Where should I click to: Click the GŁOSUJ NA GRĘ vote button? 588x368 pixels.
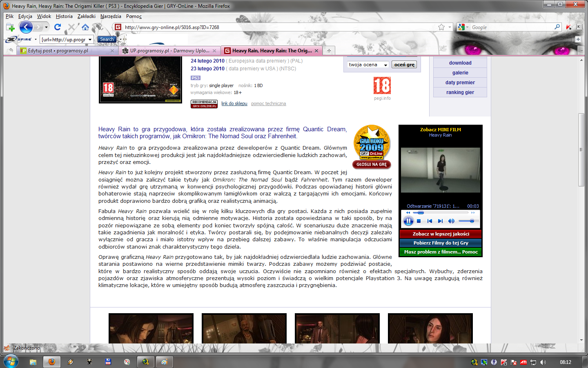pyautogui.click(x=372, y=164)
